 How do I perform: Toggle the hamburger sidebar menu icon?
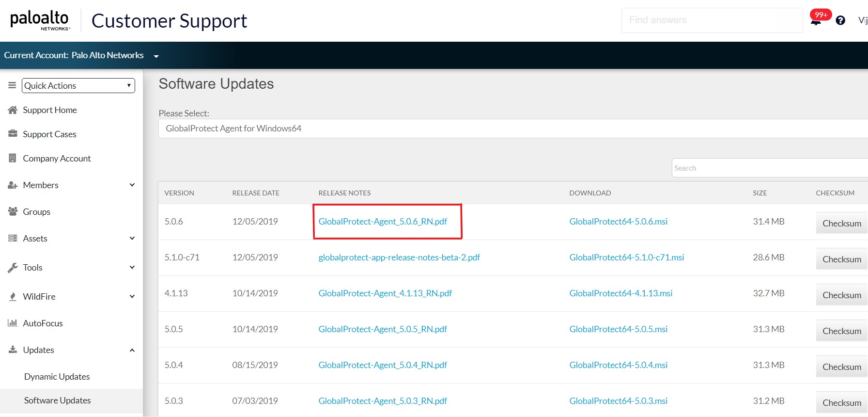coord(12,85)
